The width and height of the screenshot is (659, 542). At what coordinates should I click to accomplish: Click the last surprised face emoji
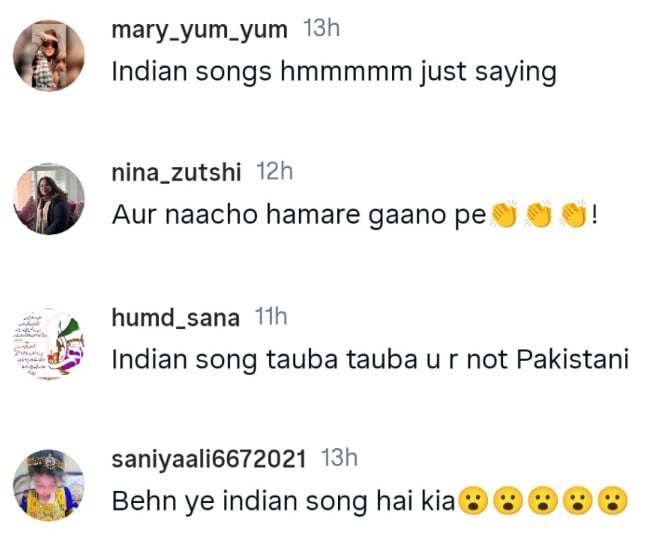tap(610, 502)
